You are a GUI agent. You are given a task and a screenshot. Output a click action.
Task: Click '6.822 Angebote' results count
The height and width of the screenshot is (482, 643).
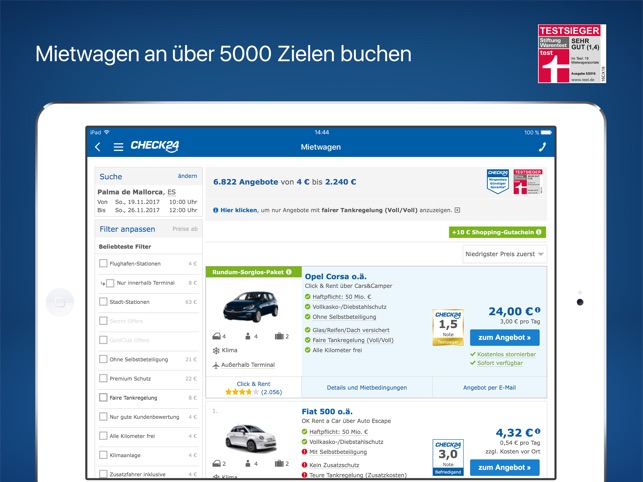tap(246, 182)
